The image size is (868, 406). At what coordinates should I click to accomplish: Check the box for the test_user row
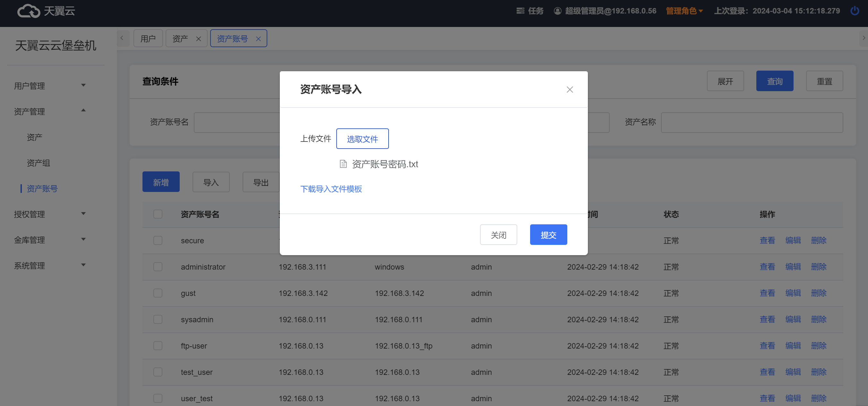click(x=158, y=372)
